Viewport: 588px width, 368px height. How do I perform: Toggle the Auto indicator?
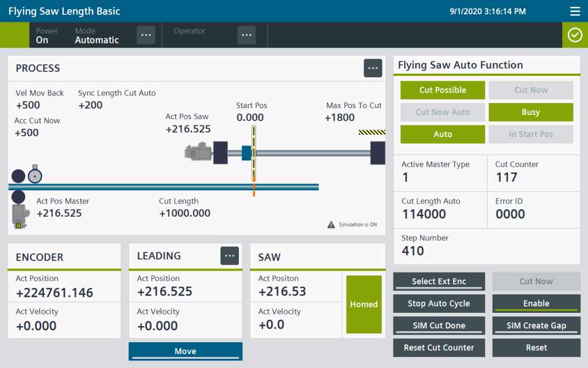click(x=443, y=135)
